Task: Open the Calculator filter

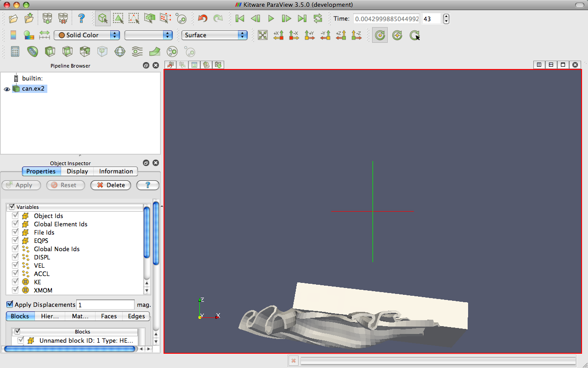Action: tap(15, 52)
